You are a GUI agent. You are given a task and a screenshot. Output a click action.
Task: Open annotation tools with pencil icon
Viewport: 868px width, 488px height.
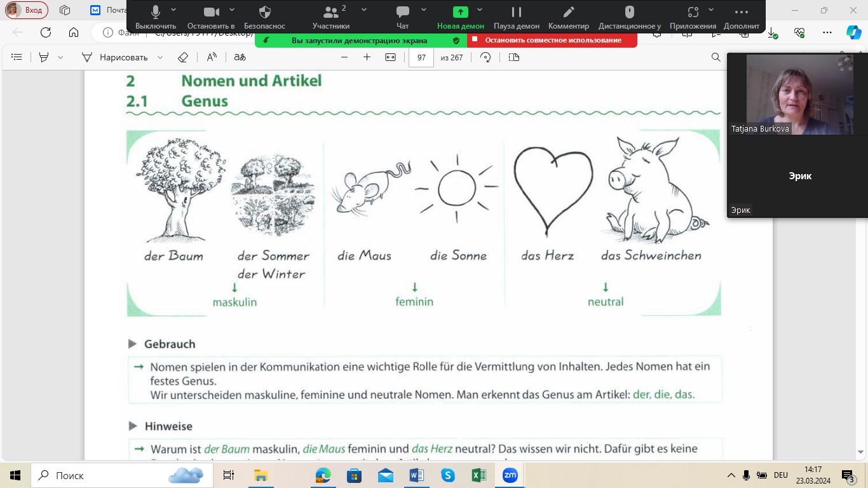(x=569, y=13)
